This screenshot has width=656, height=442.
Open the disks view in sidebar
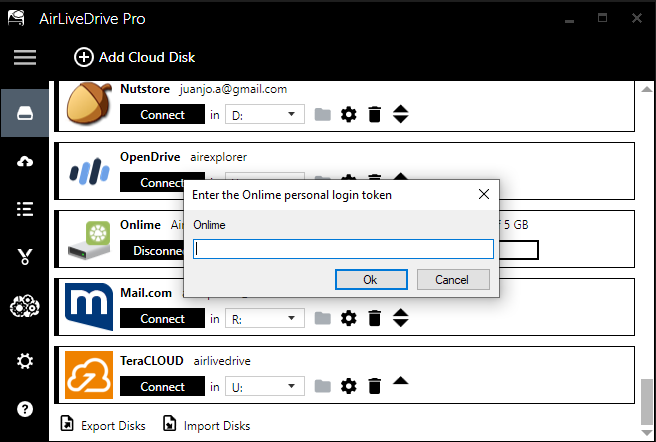25,113
